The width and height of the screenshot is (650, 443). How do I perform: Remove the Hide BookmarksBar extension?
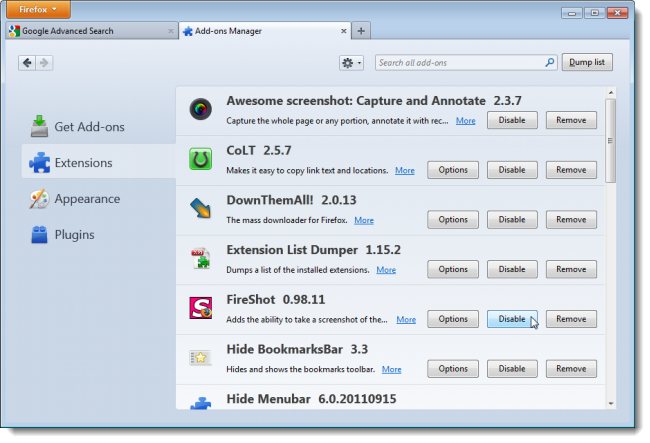pos(571,369)
